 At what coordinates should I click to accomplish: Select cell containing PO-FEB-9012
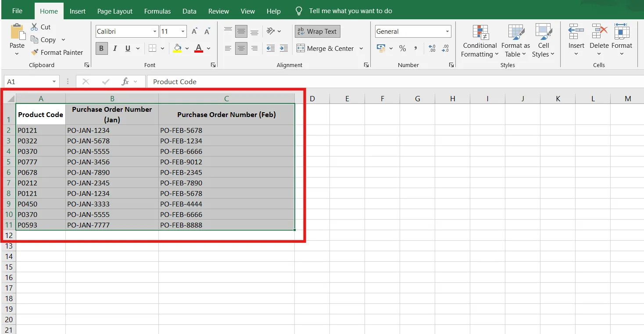[226, 162]
